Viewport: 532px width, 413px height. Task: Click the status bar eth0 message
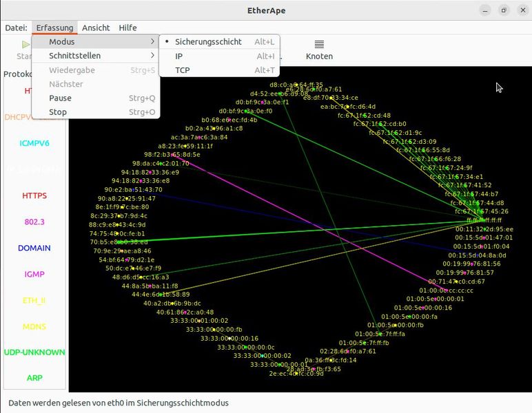click(x=119, y=403)
